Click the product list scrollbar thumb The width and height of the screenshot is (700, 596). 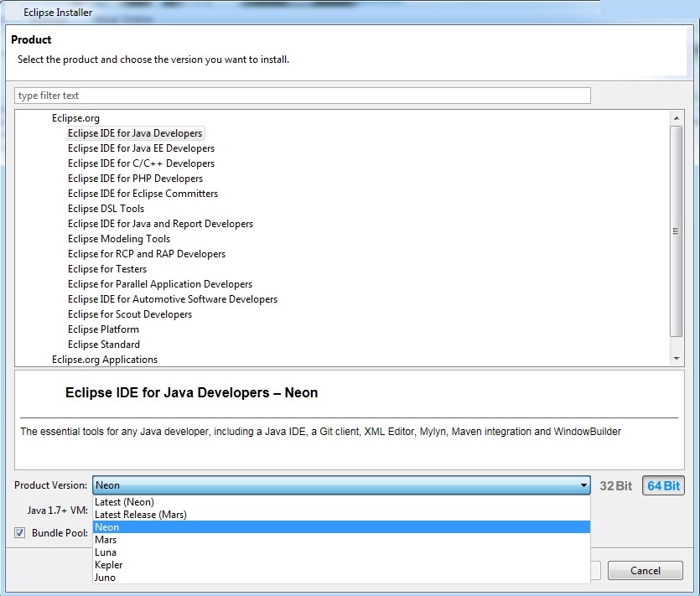pyautogui.click(x=676, y=231)
